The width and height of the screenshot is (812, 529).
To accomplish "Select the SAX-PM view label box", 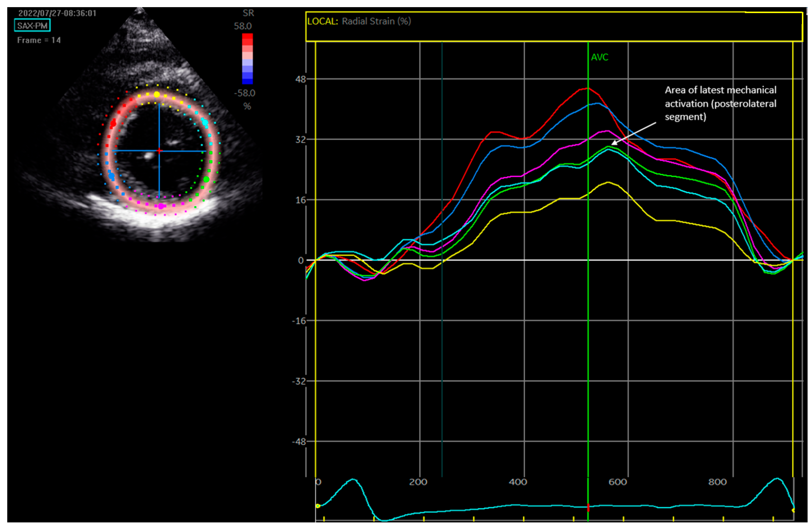I will point(32,25).
